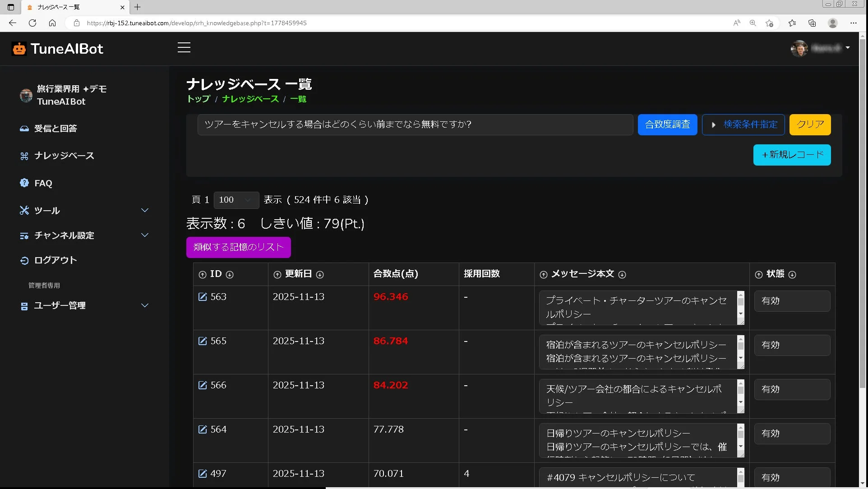Close the ナレッジベース一覧 browser tab

tap(122, 7)
